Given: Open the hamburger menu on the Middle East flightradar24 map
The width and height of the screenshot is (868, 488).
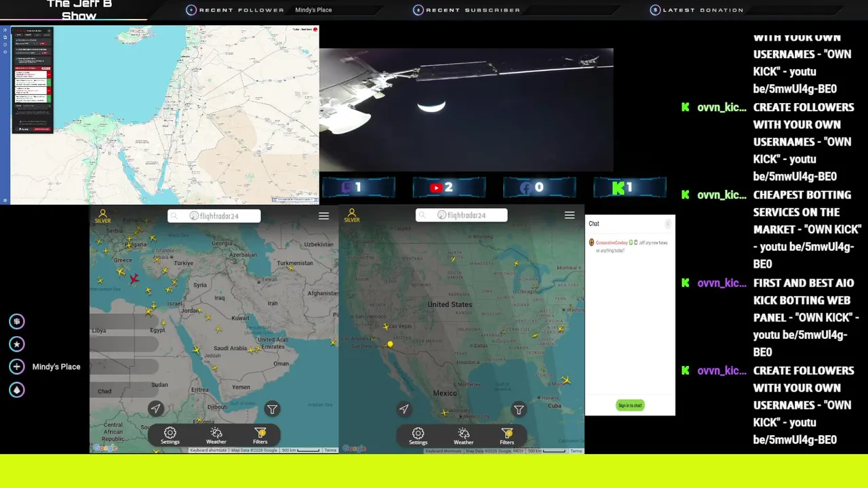Looking at the screenshot, I should click(x=323, y=216).
